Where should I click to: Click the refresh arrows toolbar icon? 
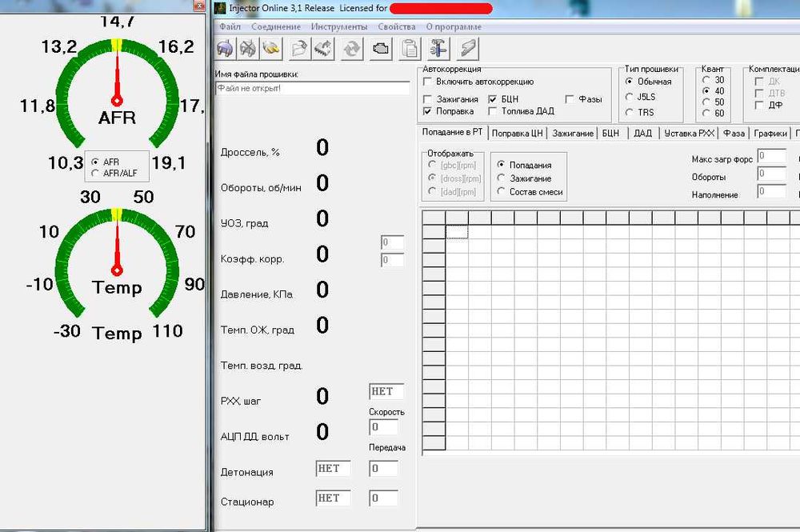pyautogui.click(x=352, y=49)
